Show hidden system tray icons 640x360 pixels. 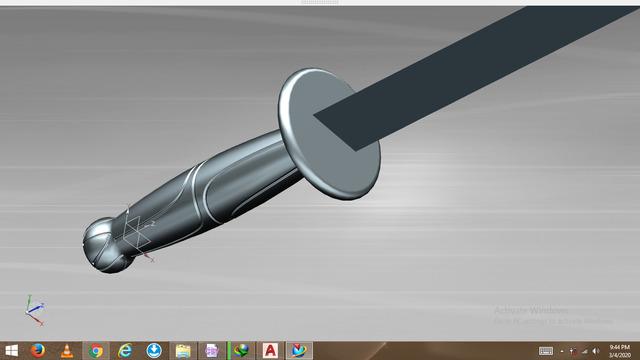tap(562, 351)
